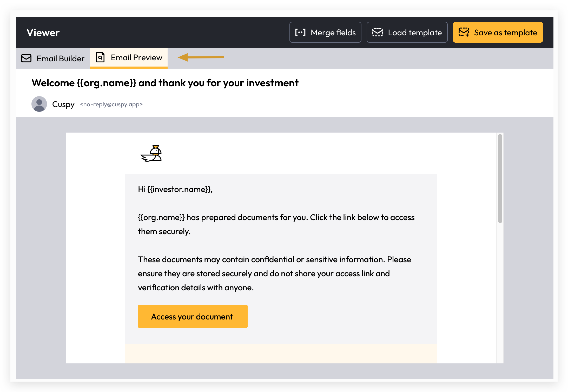Switch to the Email Builder tab
The image size is (568, 392).
53,58
